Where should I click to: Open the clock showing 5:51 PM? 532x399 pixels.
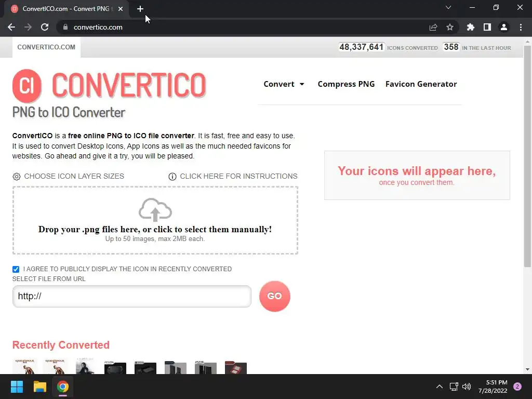(493, 387)
